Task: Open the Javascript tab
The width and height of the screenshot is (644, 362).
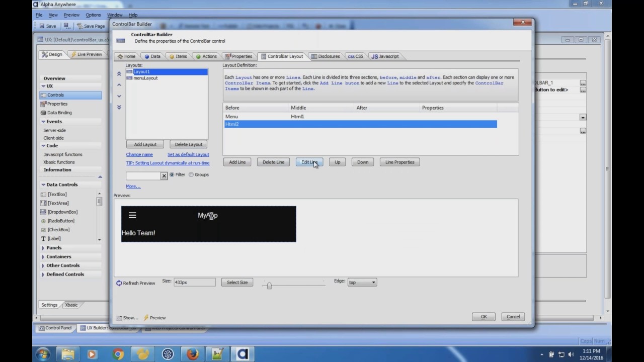Action: point(385,56)
